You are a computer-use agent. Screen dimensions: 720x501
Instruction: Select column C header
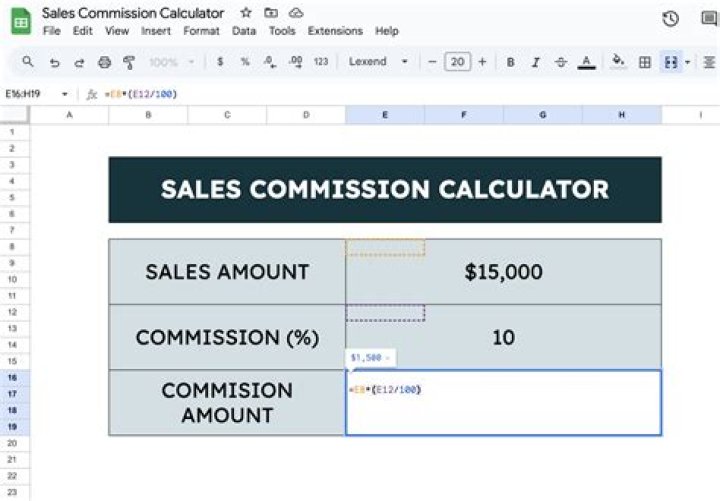[x=227, y=115]
